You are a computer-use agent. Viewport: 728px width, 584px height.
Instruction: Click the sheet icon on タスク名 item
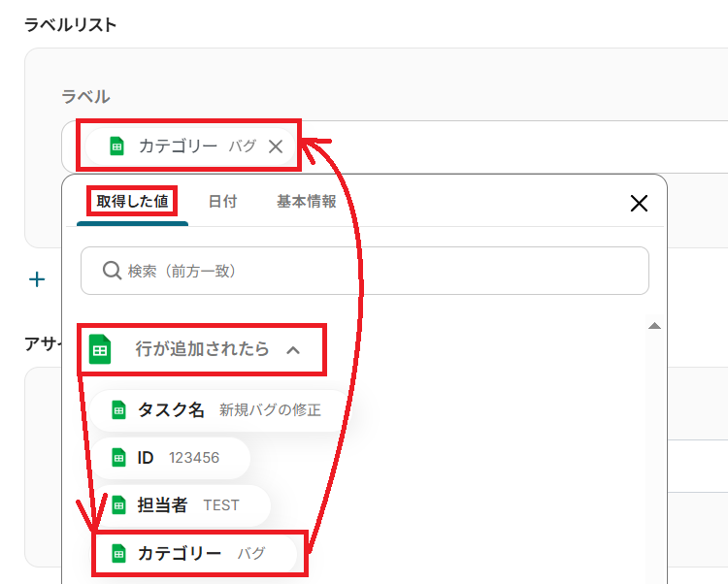pos(118,410)
